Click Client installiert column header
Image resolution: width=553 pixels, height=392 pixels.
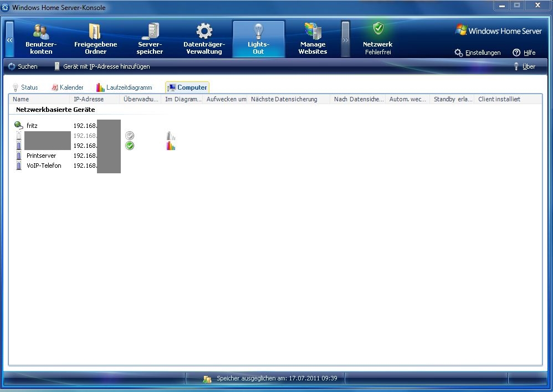coord(508,99)
